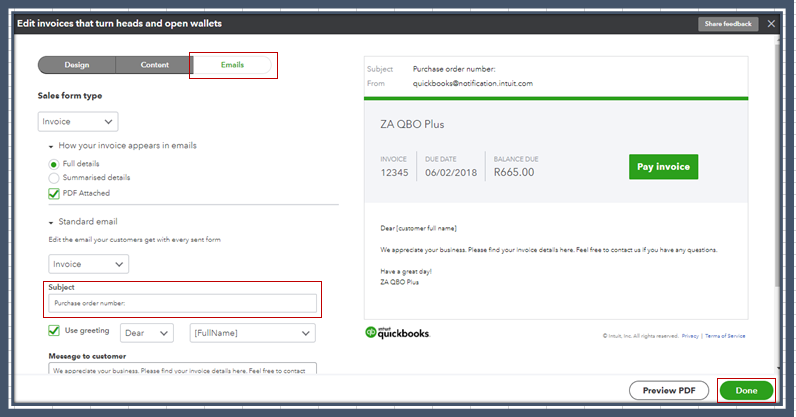Open the Sales form type Invoice dropdown

[x=78, y=121]
